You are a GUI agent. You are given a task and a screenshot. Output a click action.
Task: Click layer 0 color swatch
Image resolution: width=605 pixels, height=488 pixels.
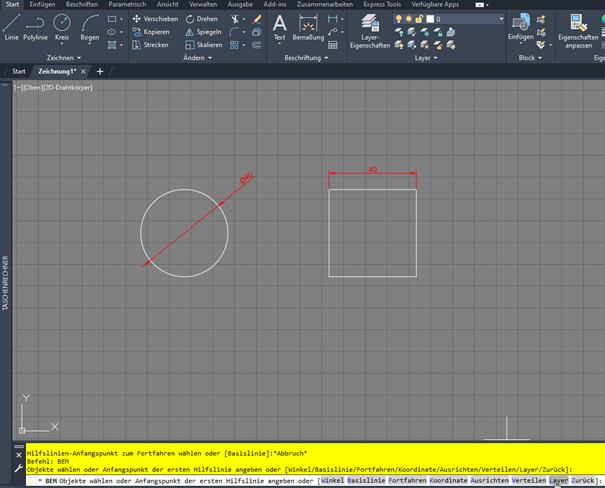pyautogui.click(x=430, y=19)
